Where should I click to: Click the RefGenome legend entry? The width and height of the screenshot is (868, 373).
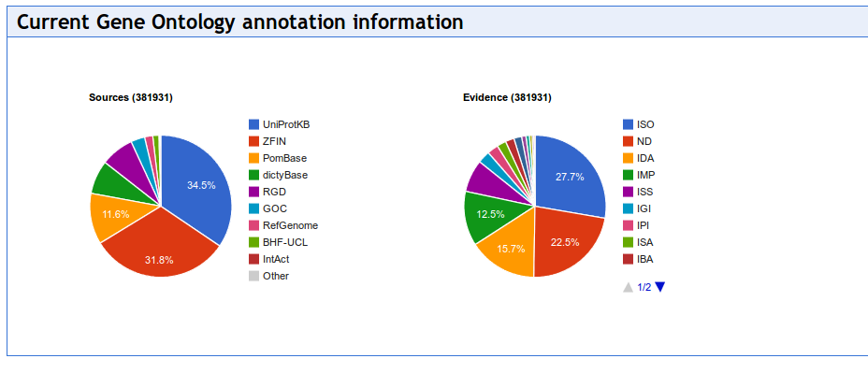(x=283, y=225)
